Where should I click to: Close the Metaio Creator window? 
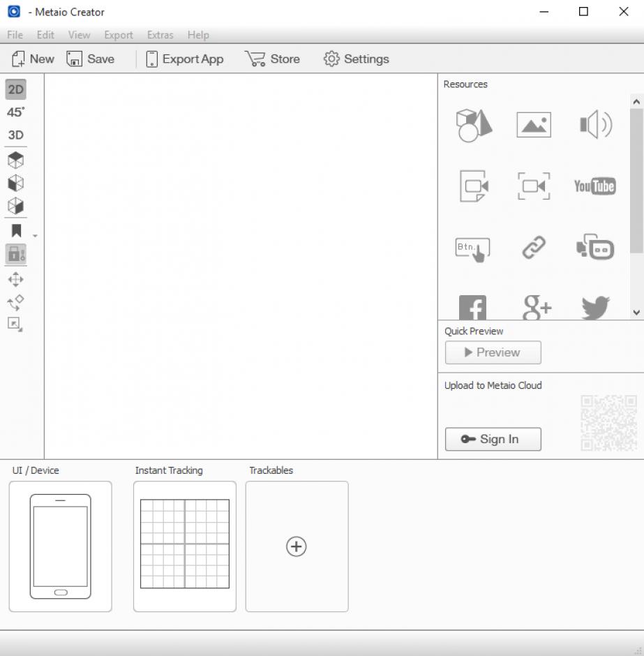pos(624,12)
